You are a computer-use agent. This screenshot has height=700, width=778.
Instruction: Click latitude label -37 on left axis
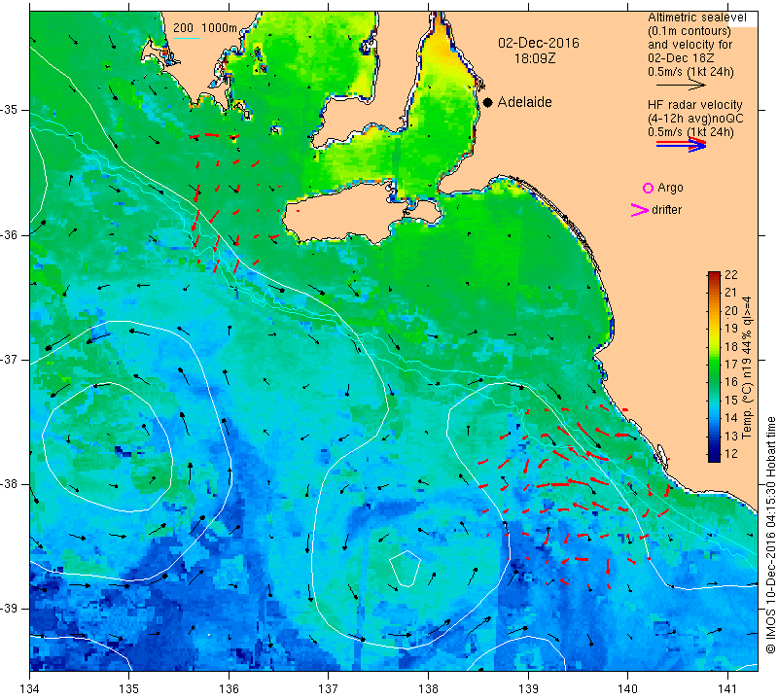point(10,359)
